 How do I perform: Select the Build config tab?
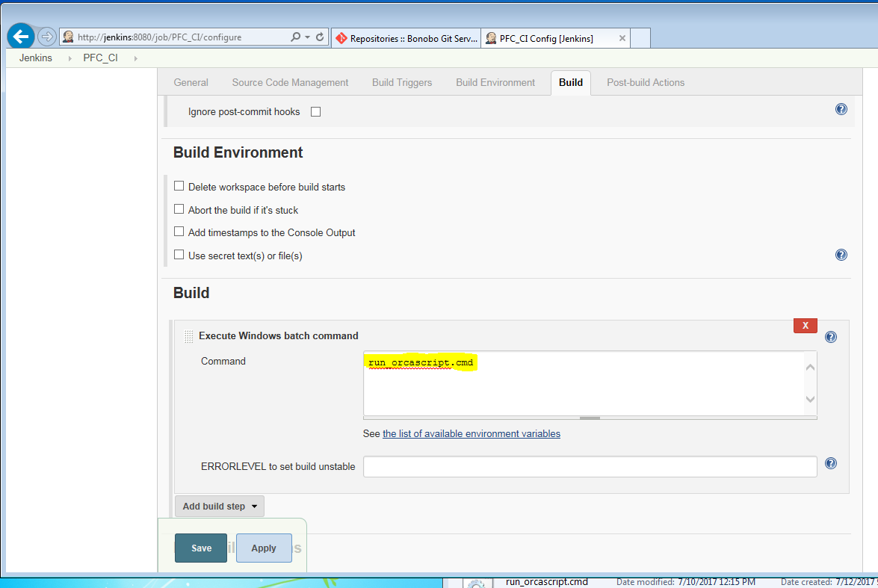(x=571, y=82)
